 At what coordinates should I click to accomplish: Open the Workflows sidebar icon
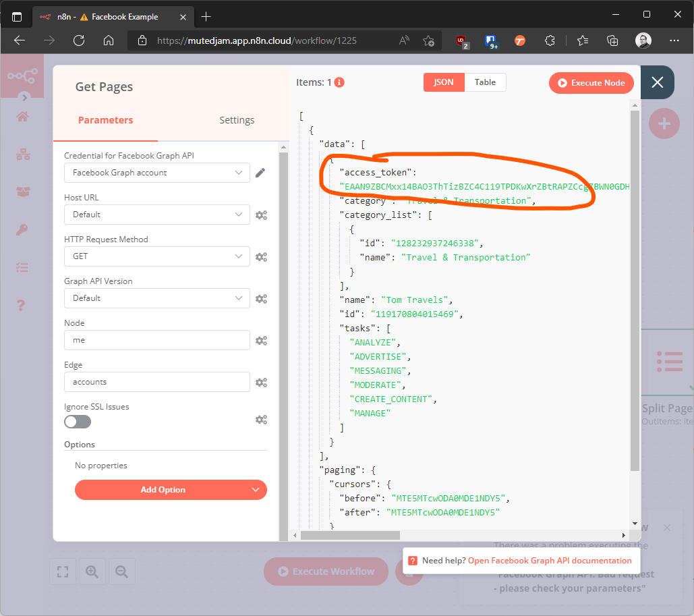[x=22, y=154]
